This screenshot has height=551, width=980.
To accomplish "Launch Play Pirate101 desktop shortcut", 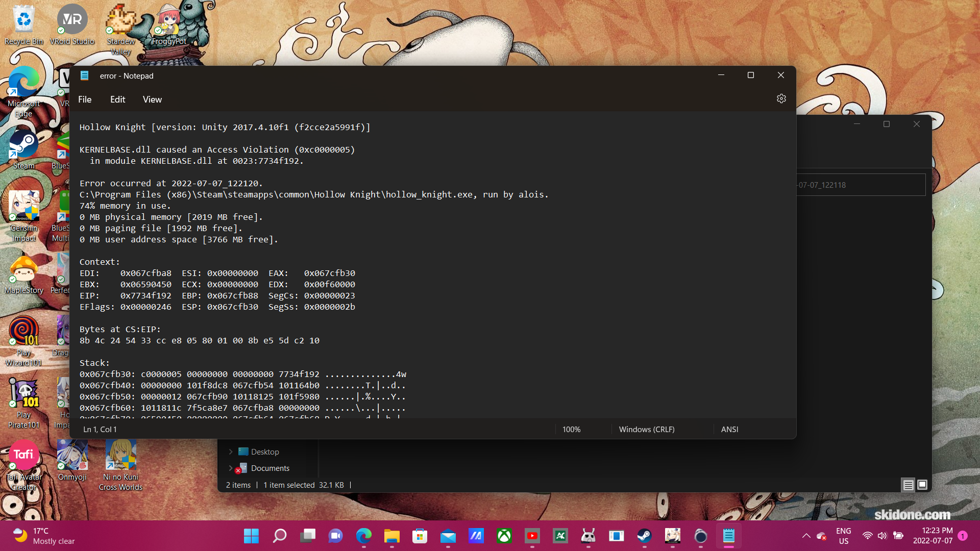I will click(23, 404).
